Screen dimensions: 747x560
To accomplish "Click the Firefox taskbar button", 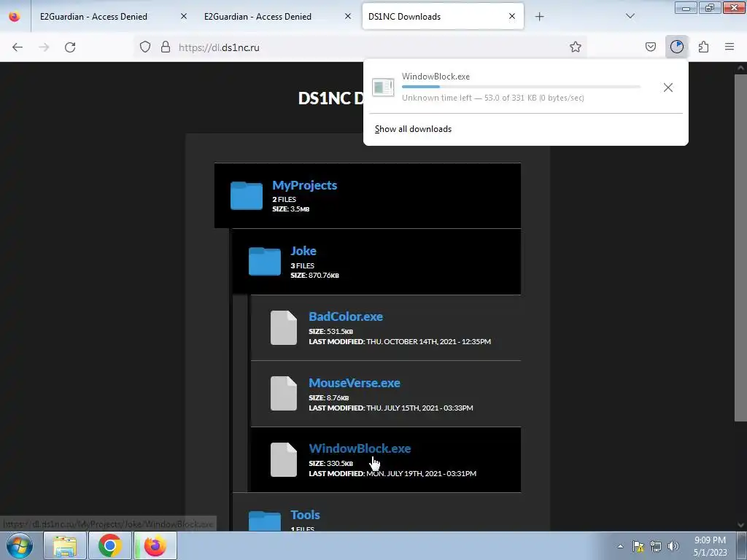I will pyautogui.click(x=155, y=545).
